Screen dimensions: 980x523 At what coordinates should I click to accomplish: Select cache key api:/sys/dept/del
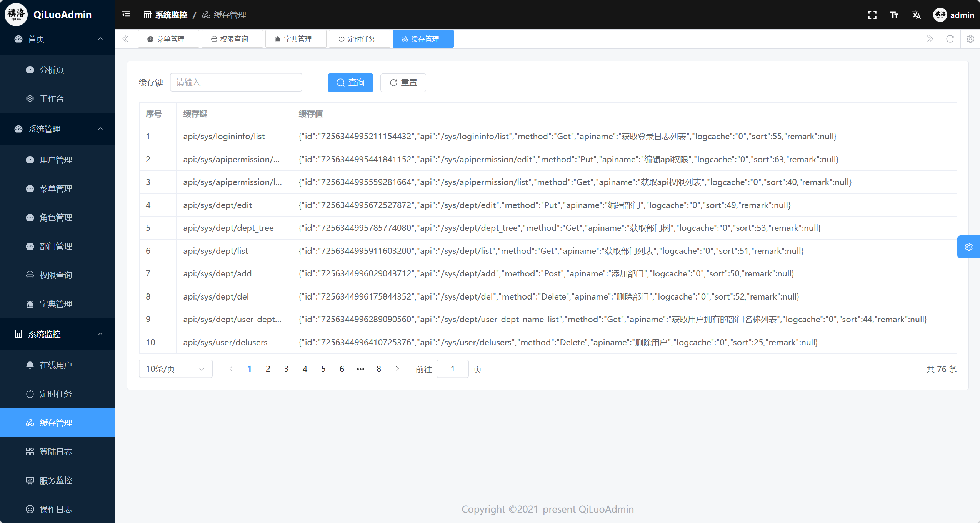click(216, 296)
